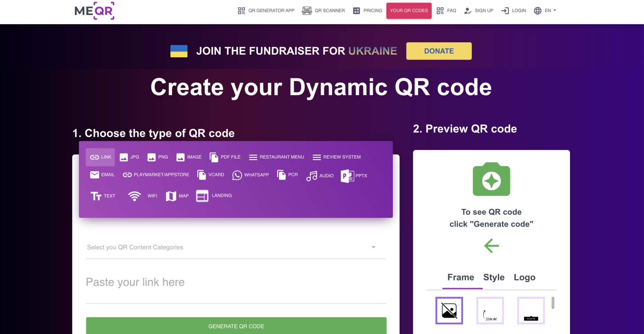Switch to the Style tab
This screenshot has height=334, width=644.
click(494, 277)
